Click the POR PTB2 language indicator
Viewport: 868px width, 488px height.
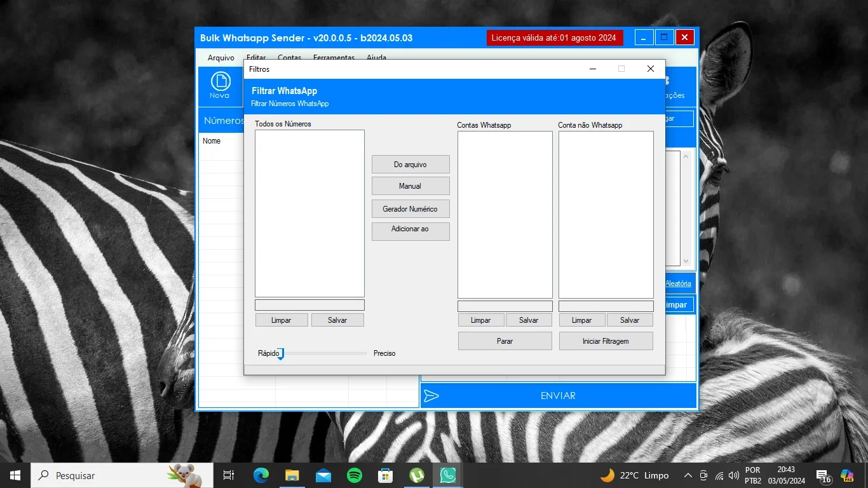pyautogui.click(x=753, y=475)
